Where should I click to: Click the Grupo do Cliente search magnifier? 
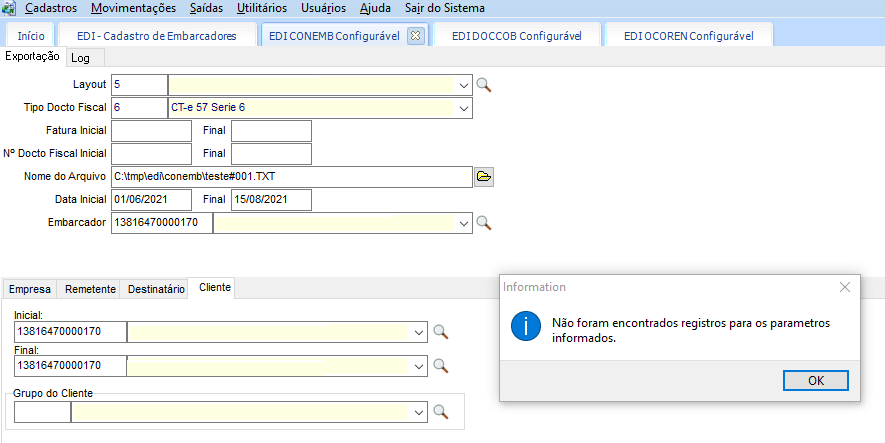click(x=440, y=411)
